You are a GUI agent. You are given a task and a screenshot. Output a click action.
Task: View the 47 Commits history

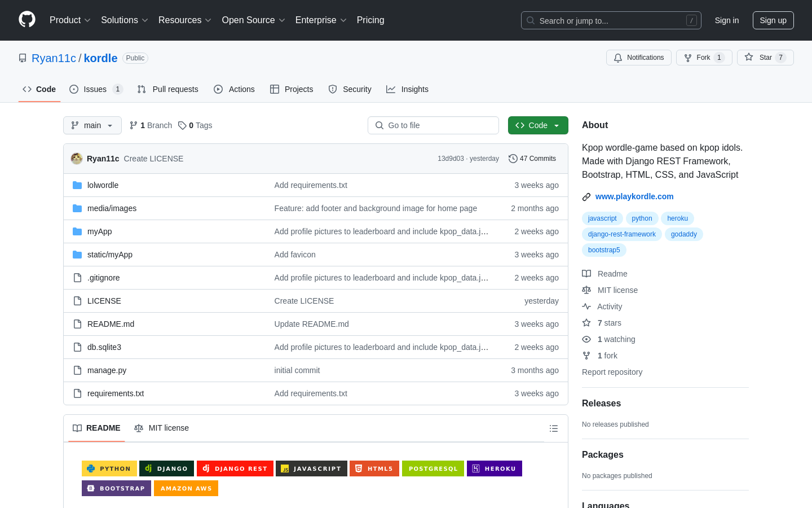coord(532,159)
